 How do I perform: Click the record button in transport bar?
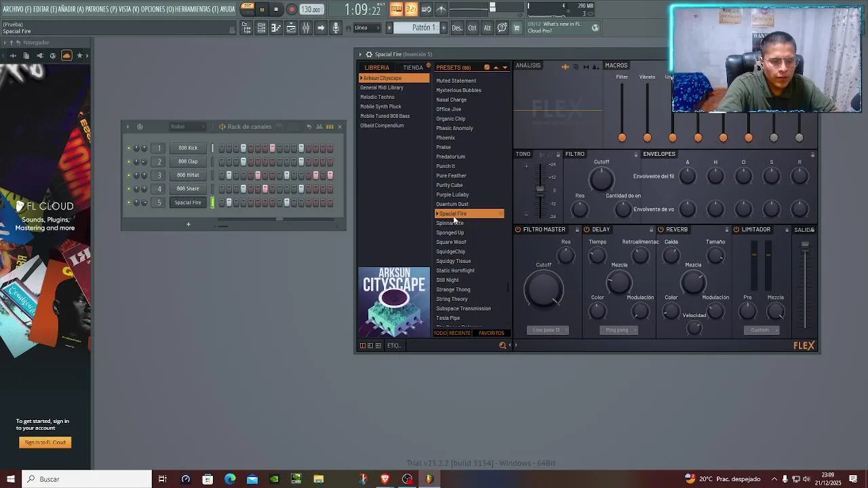point(292,9)
